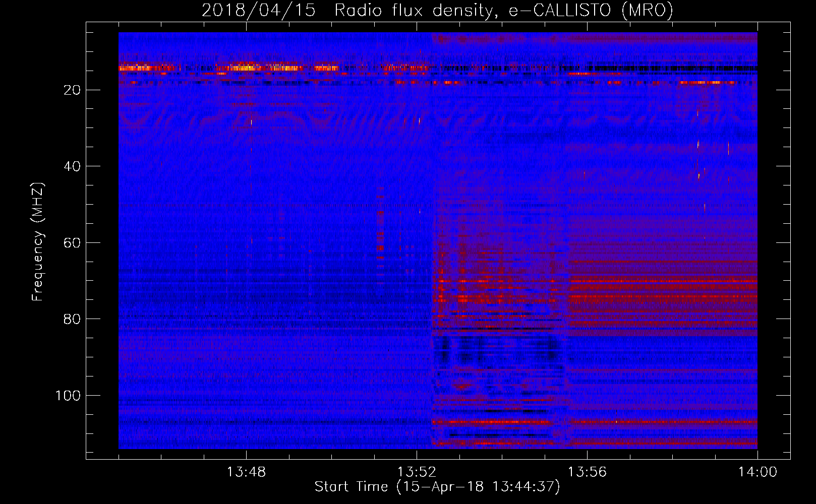Click the 40 MHz frequency tick label

[72, 166]
